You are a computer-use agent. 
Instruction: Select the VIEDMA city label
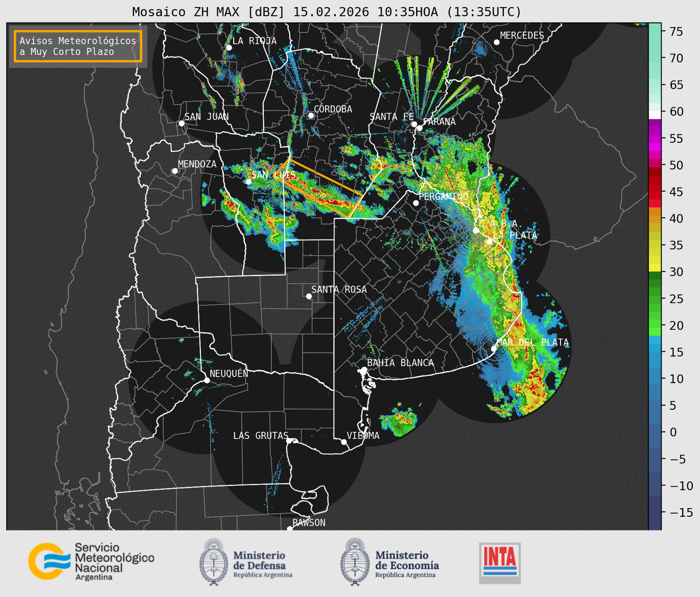[x=363, y=436]
